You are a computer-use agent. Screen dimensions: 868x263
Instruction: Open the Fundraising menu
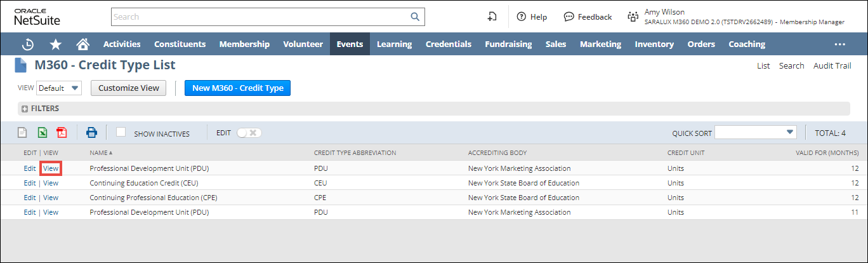508,44
